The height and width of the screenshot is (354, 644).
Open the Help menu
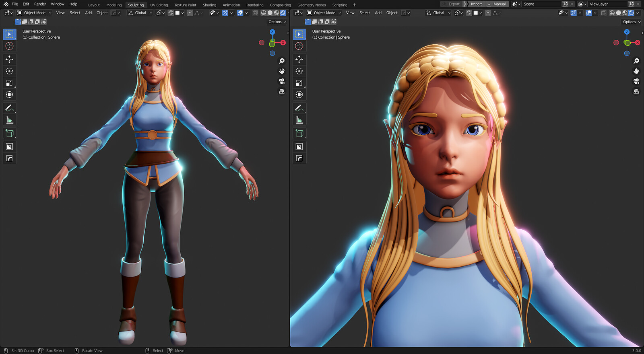[73, 4]
